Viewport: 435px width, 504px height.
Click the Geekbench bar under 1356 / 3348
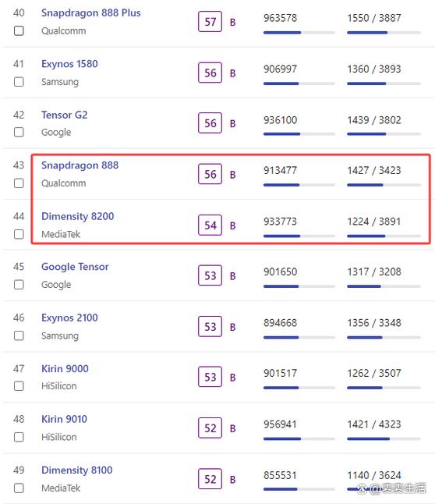384,337
